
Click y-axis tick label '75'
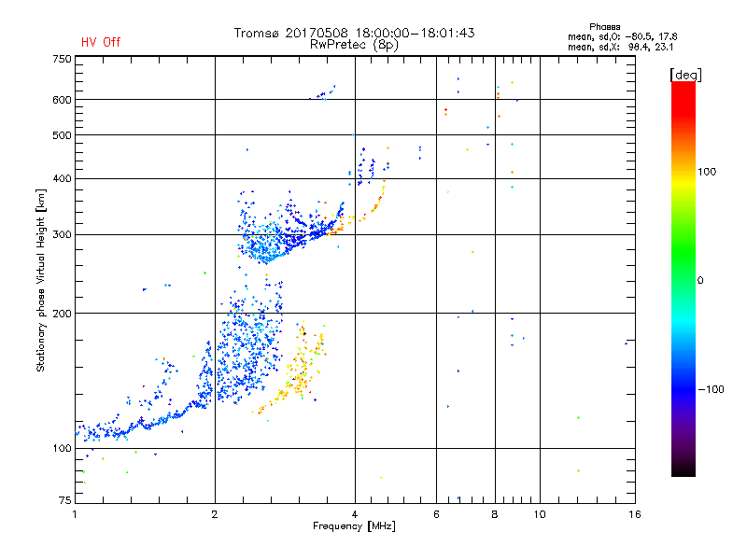click(65, 500)
